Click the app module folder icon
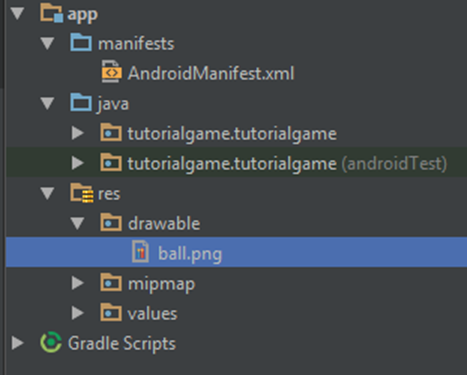Screen dimensions: 467x375 coord(51,13)
